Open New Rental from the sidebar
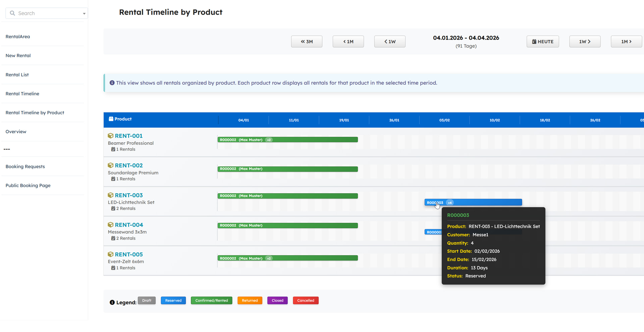This screenshot has height=332, width=644. [18, 56]
